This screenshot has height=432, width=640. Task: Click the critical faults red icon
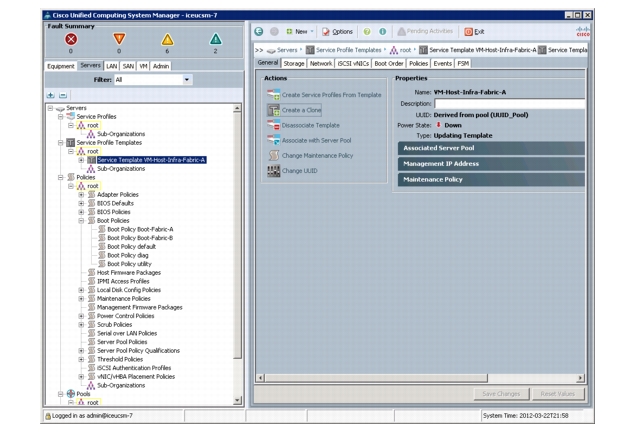coord(71,39)
